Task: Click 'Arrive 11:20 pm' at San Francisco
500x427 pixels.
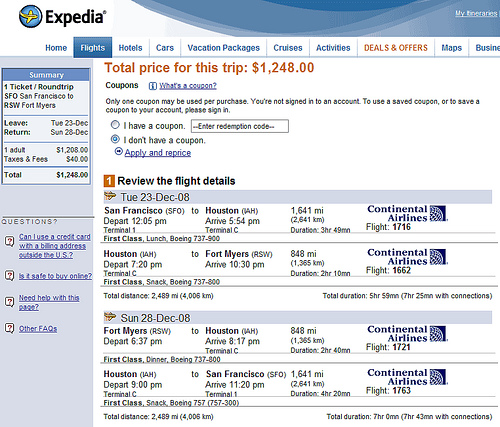Action: (235, 385)
